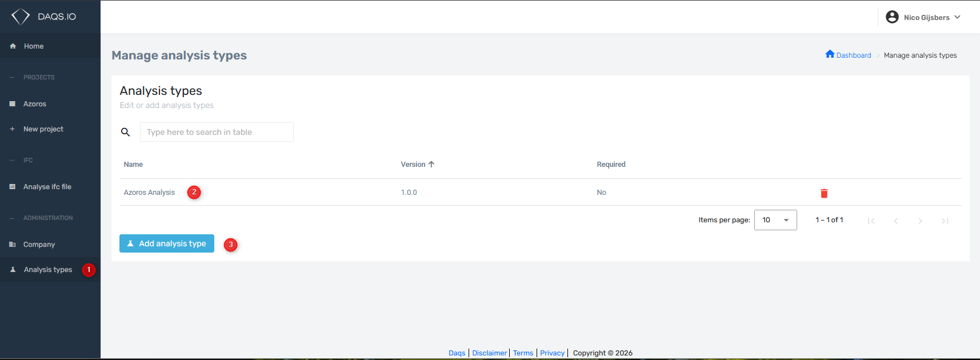The image size is (980, 360).
Task: Click the user avatar icon
Action: (x=892, y=17)
